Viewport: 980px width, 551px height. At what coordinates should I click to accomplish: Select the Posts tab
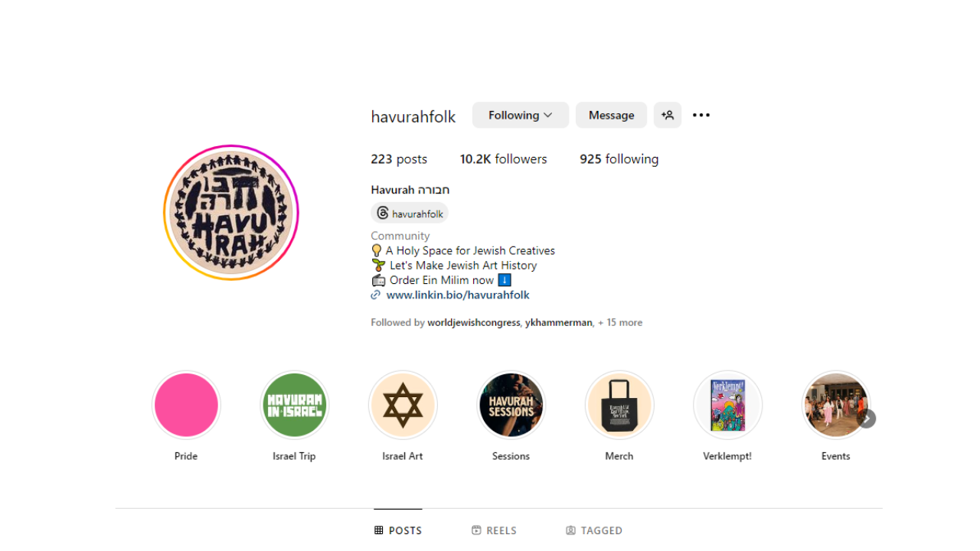pos(398,530)
